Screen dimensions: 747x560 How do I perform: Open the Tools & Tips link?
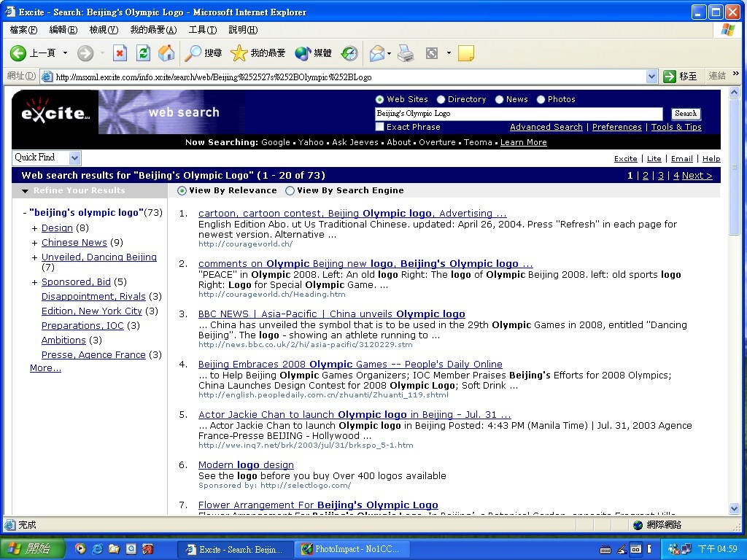point(676,127)
